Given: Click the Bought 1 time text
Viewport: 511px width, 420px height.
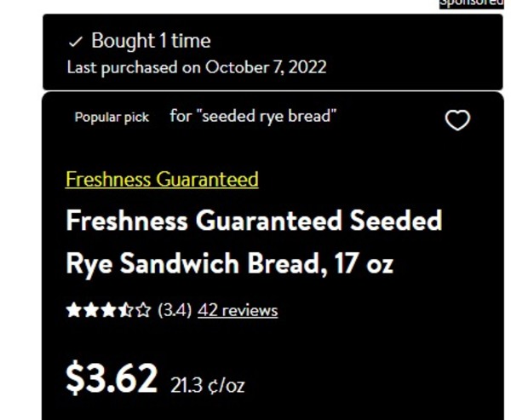Looking at the screenshot, I should pyautogui.click(x=151, y=41).
